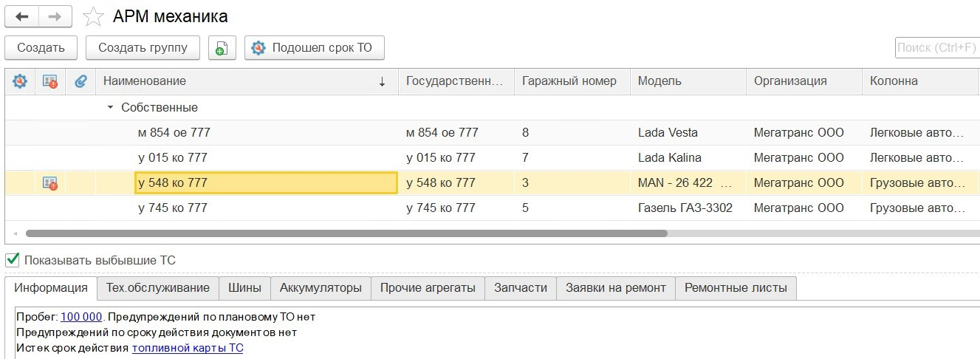
Task: Click the Поиск search field
Action: coord(936,48)
